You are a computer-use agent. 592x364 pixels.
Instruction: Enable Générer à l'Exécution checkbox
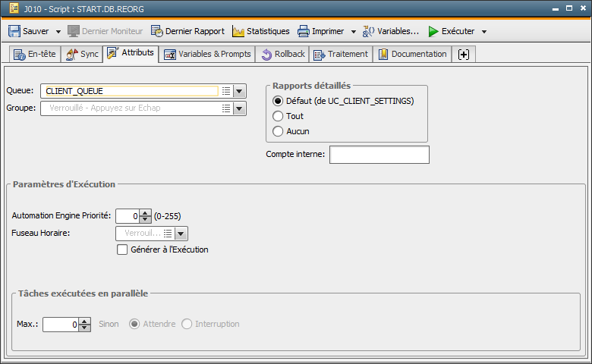click(122, 249)
